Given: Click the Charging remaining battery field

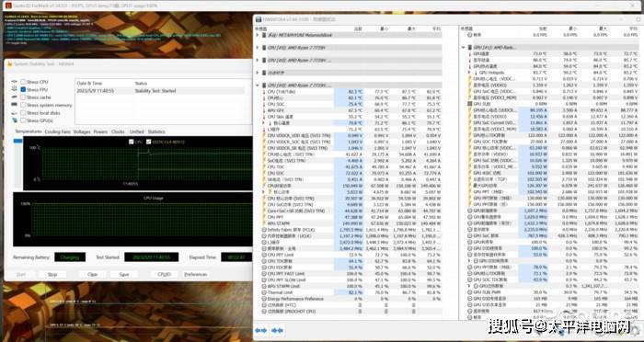Looking at the screenshot, I should click(x=70, y=257).
